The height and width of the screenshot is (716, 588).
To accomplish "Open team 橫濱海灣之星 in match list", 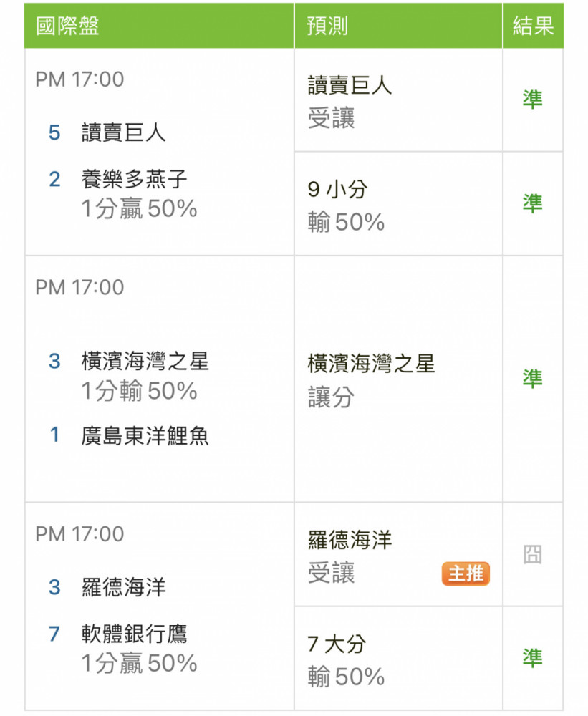I will [x=145, y=361].
